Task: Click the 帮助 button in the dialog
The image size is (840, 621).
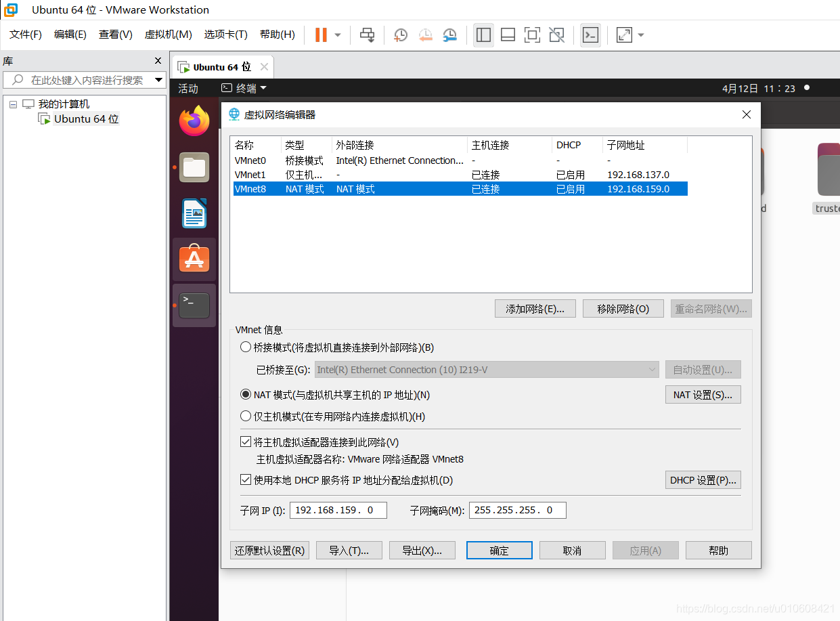Action: [718, 551]
